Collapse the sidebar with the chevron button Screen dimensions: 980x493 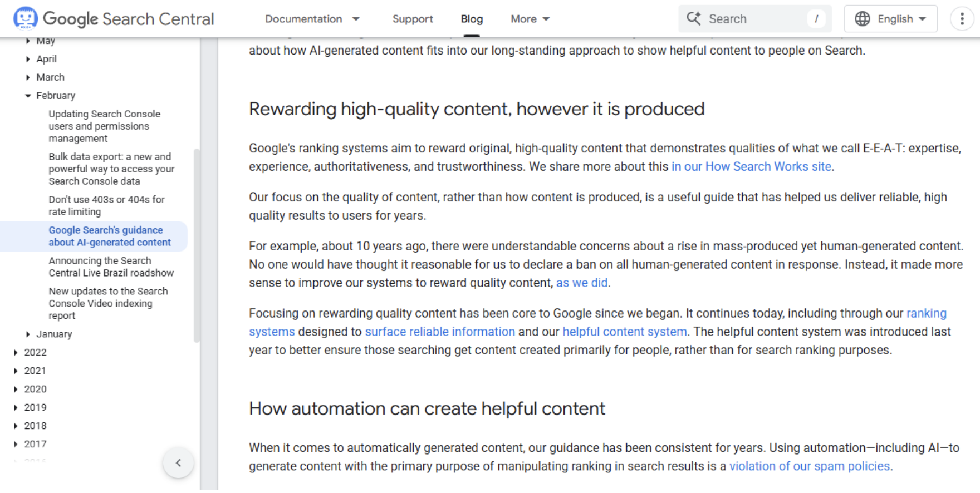(x=178, y=462)
